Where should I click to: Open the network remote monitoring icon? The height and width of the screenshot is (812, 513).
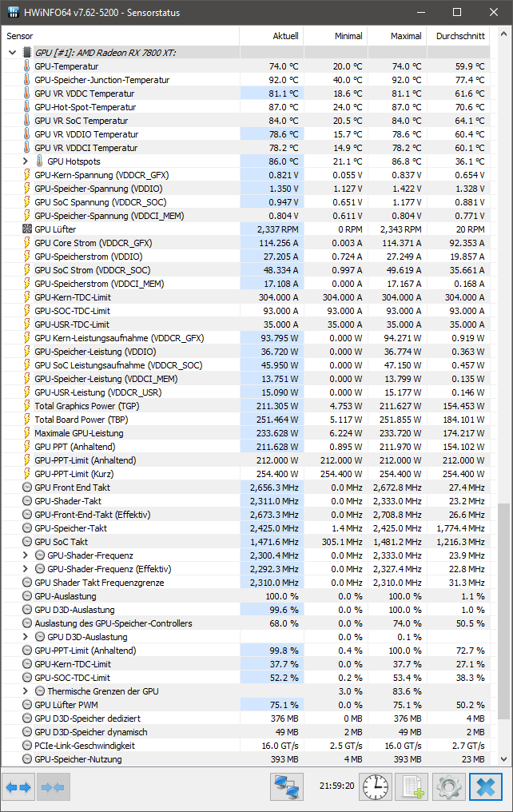coord(287,787)
